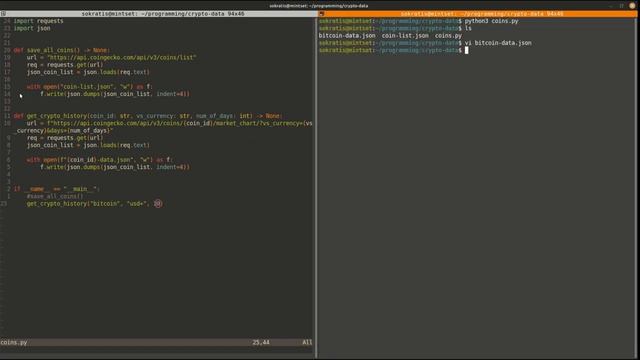Click the 'with open("coin-list.json"' line
This screenshot has width=640, height=360.
click(x=90, y=87)
